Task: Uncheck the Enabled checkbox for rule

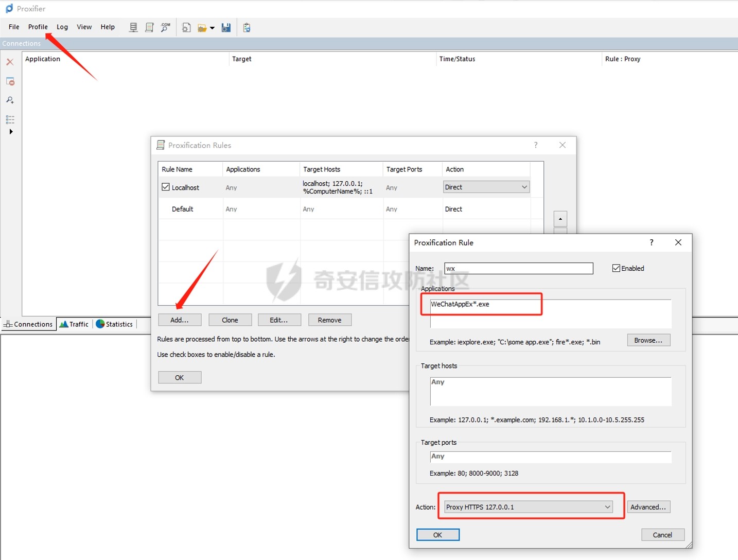Action: click(x=616, y=268)
